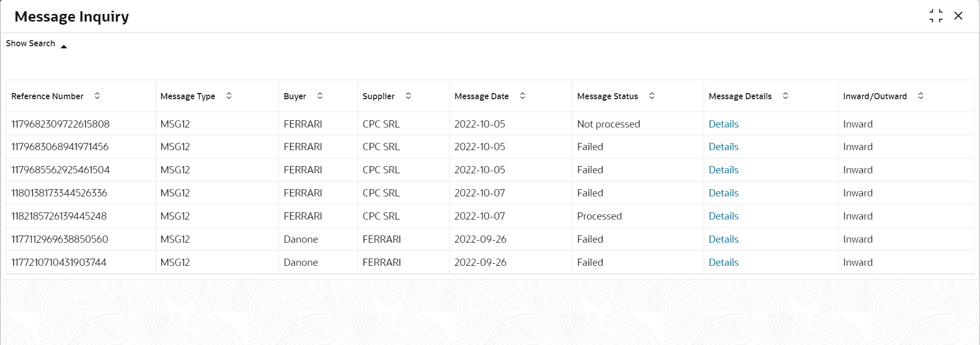Screen dimensions: 980x345
Task: Open Details for reference 1177112969638850560
Action: 723,239
